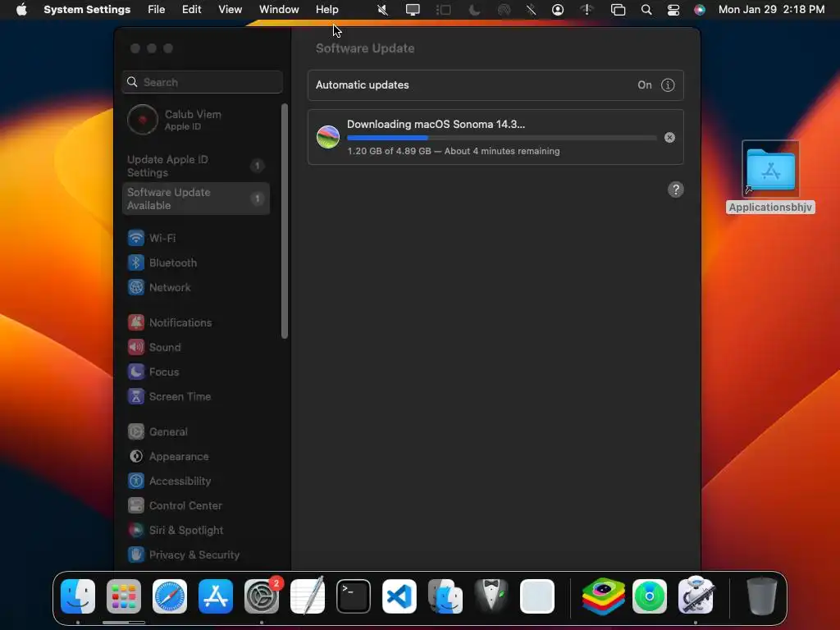This screenshot has height=630, width=840.
Task: Select Network in the sidebar
Action: click(159, 287)
